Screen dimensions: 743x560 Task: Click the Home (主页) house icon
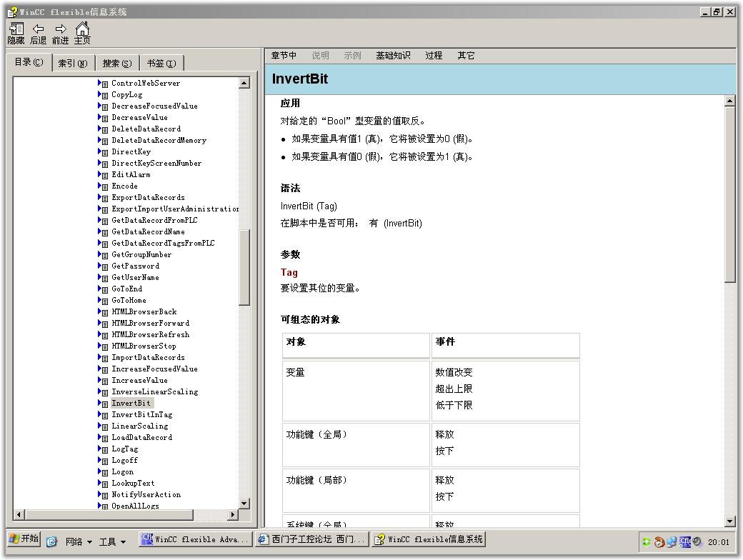(x=82, y=29)
